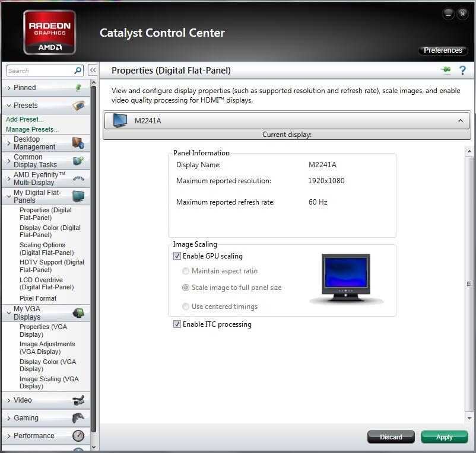Click main panel scrollbar down arrow
Screen dimensions: 476x453
(469, 419)
